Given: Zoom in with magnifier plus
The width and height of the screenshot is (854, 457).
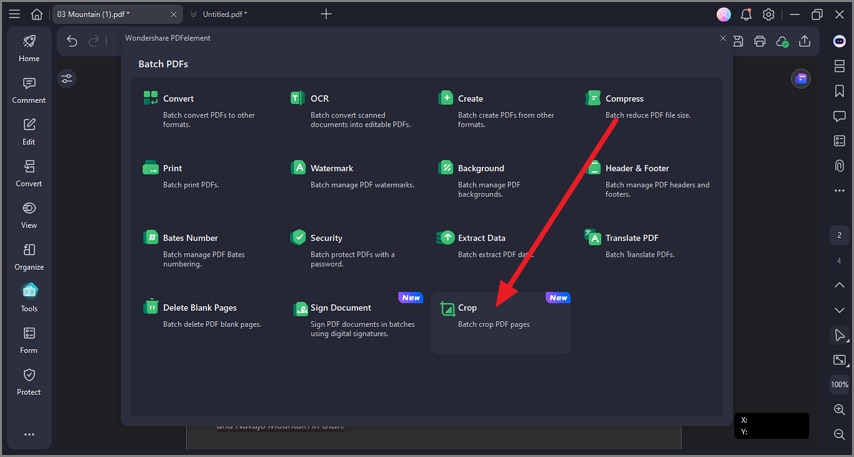Looking at the screenshot, I should [839, 410].
